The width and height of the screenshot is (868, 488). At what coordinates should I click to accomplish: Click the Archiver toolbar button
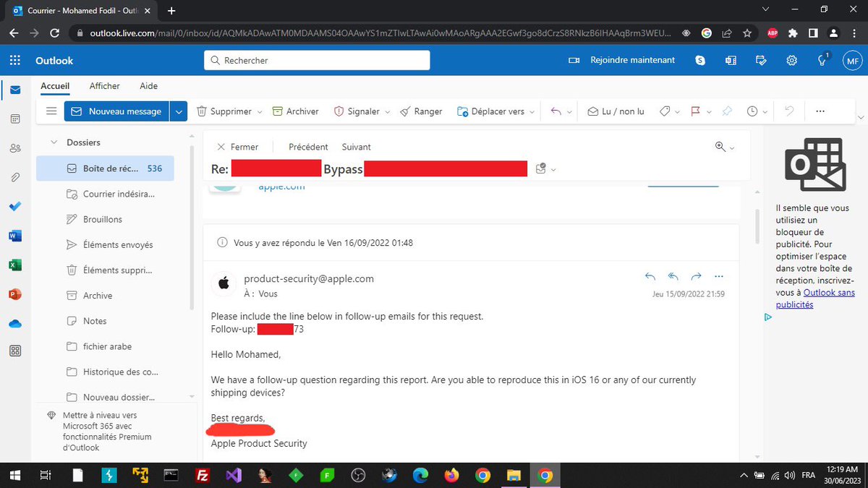click(x=295, y=111)
